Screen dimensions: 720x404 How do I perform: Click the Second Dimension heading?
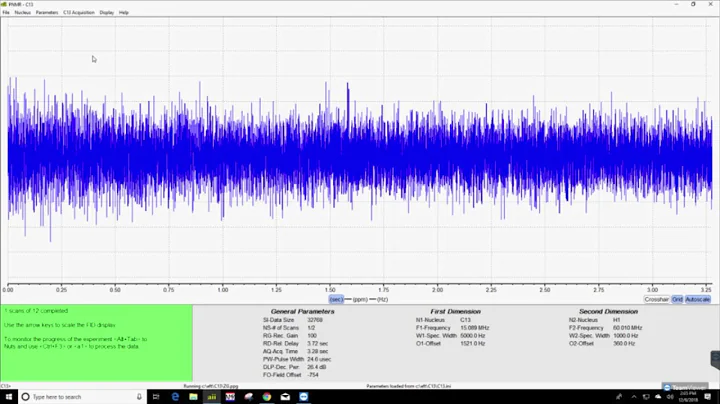608,311
